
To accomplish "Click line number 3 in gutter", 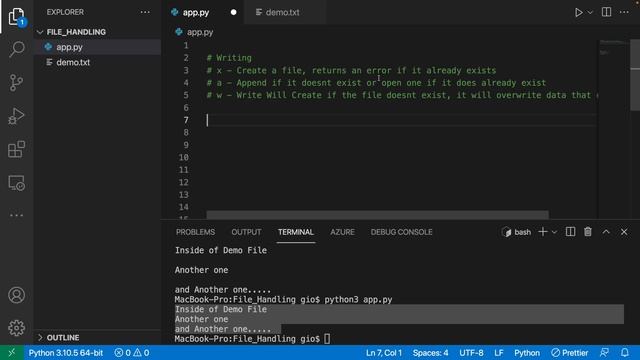I will (186, 70).
